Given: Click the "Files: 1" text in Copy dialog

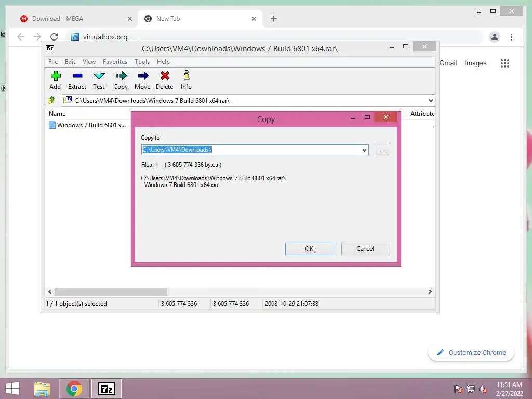Looking at the screenshot, I should pyautogui.click(x=150, y=165).
